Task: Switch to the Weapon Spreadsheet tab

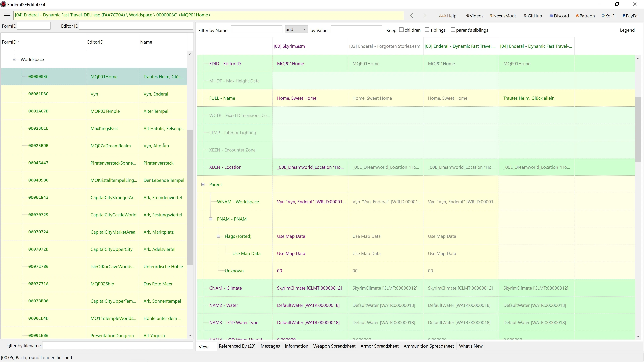Action: pyautogui.click(x=334, y=346)
